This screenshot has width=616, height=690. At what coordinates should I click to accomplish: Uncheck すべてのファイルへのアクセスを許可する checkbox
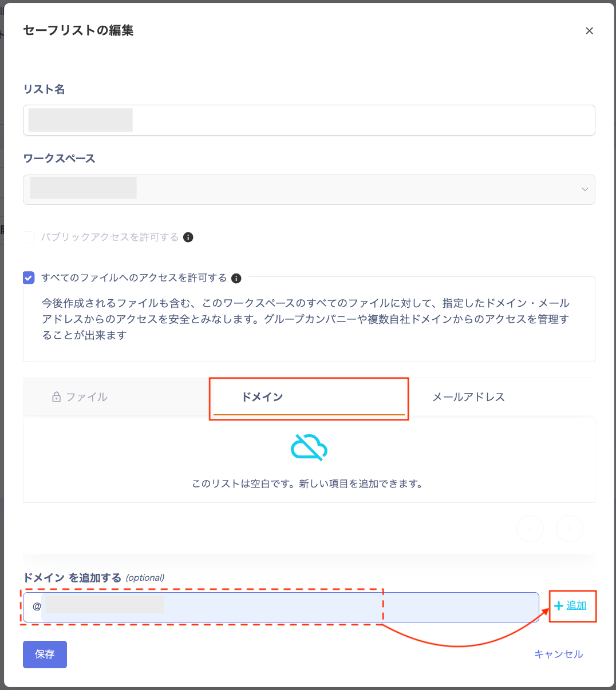click(29, 278)
